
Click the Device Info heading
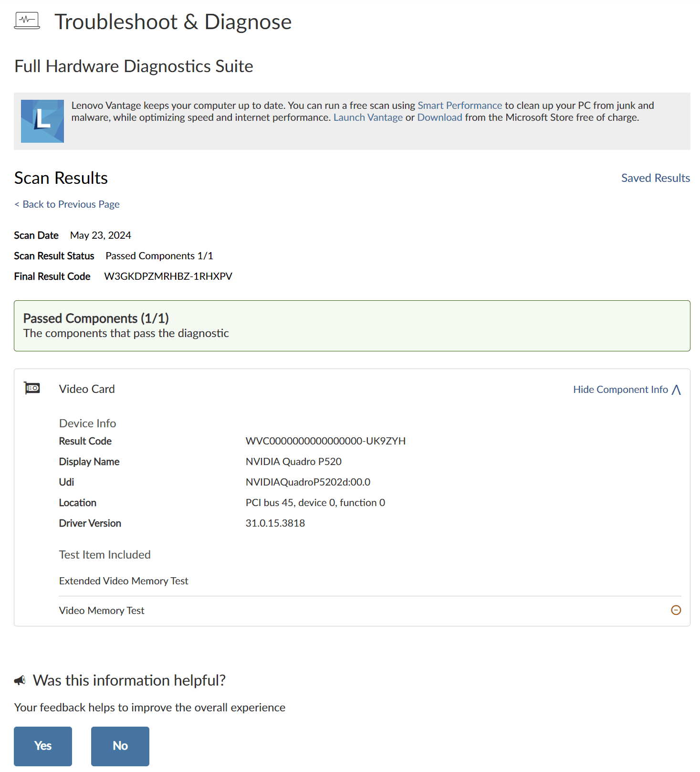[x=88, y=423]
